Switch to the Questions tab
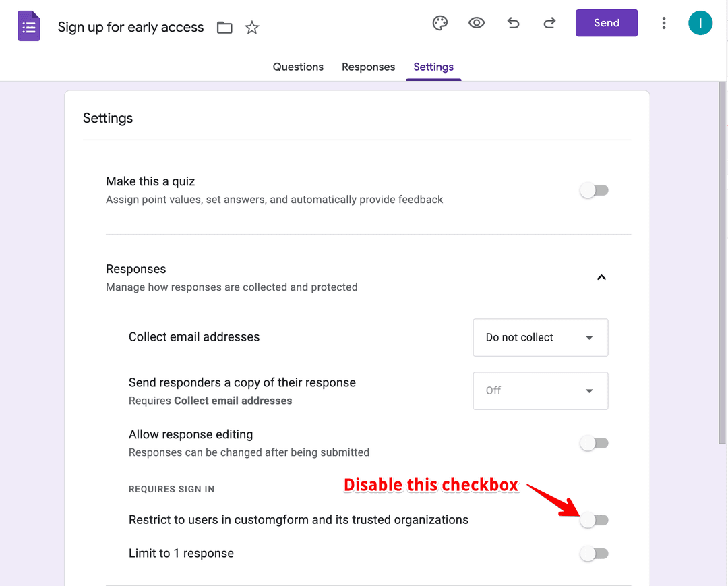 coord(298,67)
